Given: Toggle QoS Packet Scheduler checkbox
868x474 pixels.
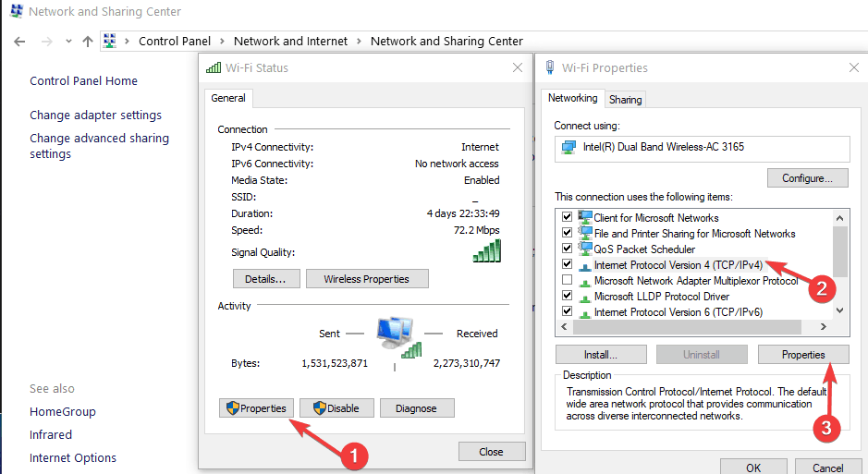Looking at the screenshot, I should pos(567,248).
